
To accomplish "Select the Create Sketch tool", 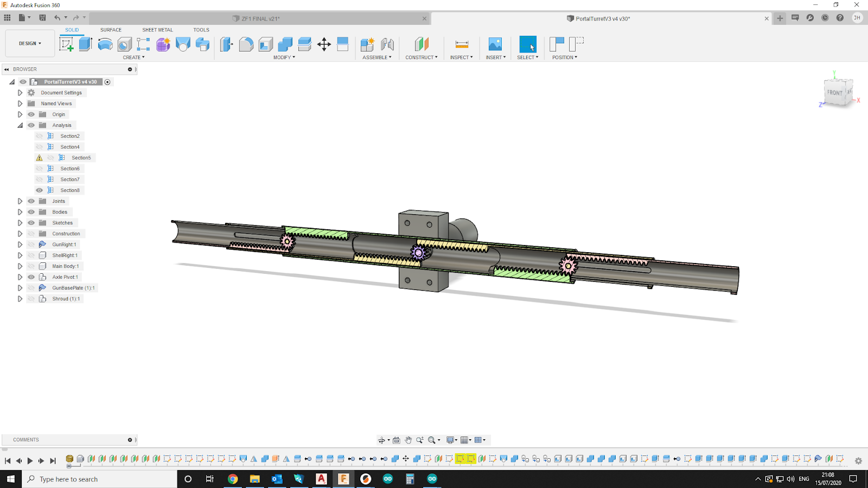I will click(67, 44).
